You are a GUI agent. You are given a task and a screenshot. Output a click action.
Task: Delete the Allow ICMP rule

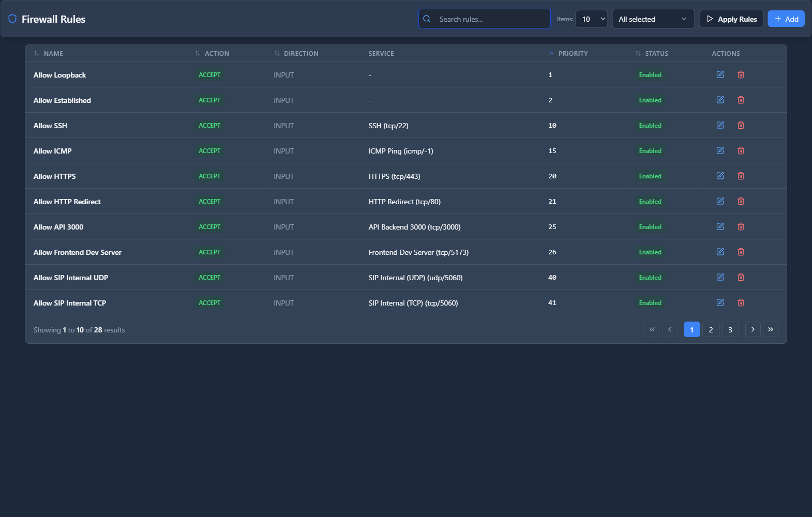pyautogui.click(x=741, y=150)
